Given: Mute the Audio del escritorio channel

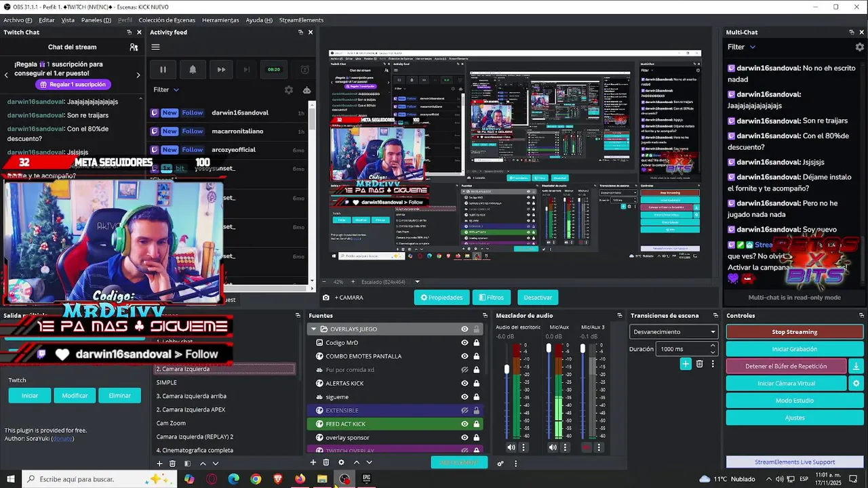Looking at the screenshot, I should pyautogui.click(x=511, y=447).
